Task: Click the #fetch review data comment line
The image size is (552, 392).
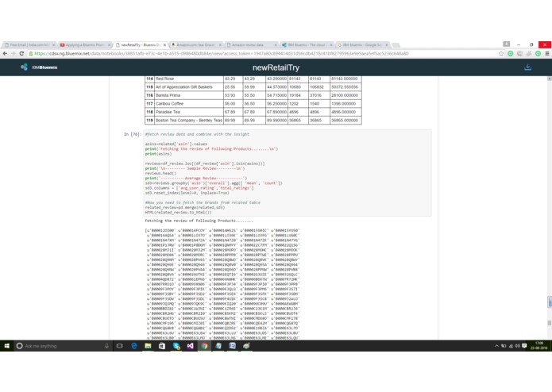Action: click(197, 134)
